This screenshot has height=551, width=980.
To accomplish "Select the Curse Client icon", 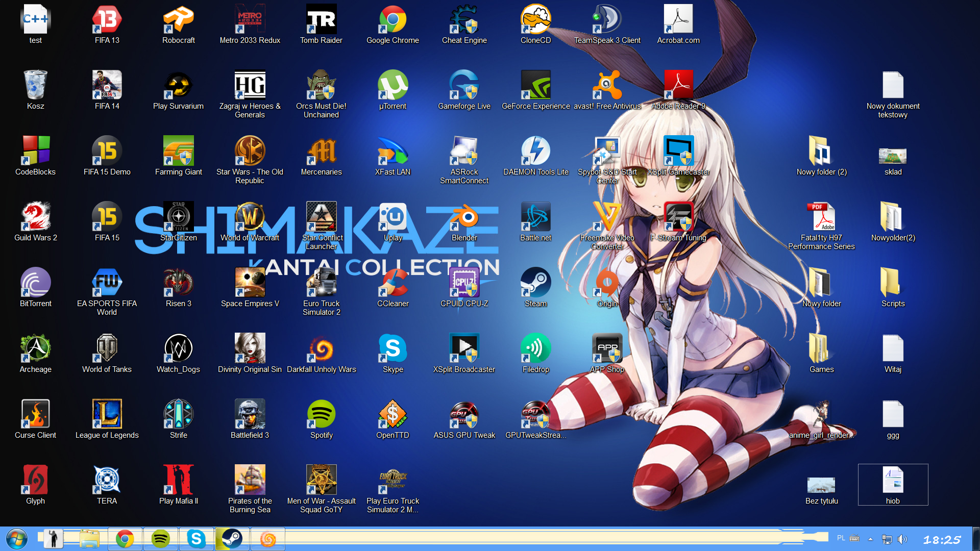I will (36, 419).
